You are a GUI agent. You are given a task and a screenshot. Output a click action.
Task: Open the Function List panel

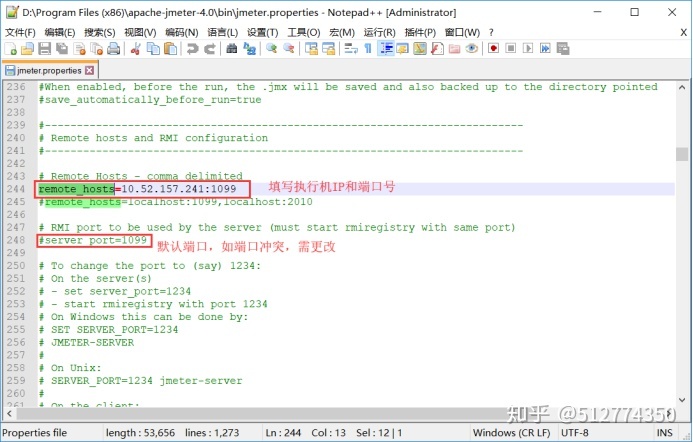coord(437,49)
